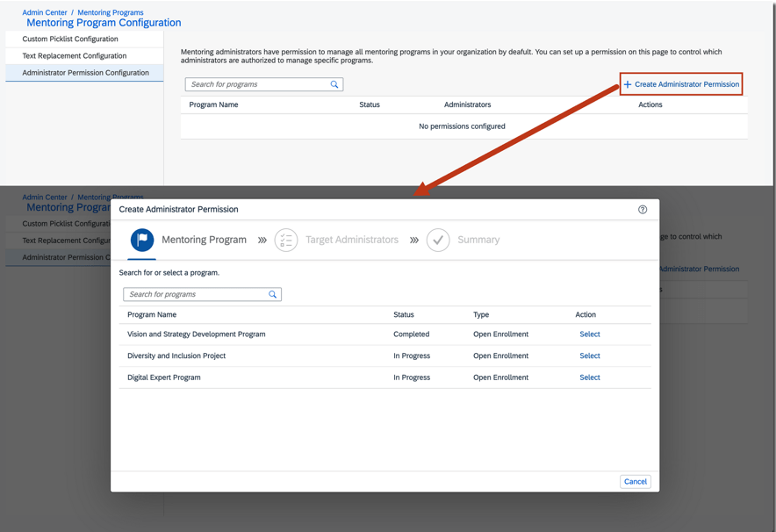This screenshot has height=532, width=776.
Task: Click the Summary checkmark step icon
Action: [438, 240]
